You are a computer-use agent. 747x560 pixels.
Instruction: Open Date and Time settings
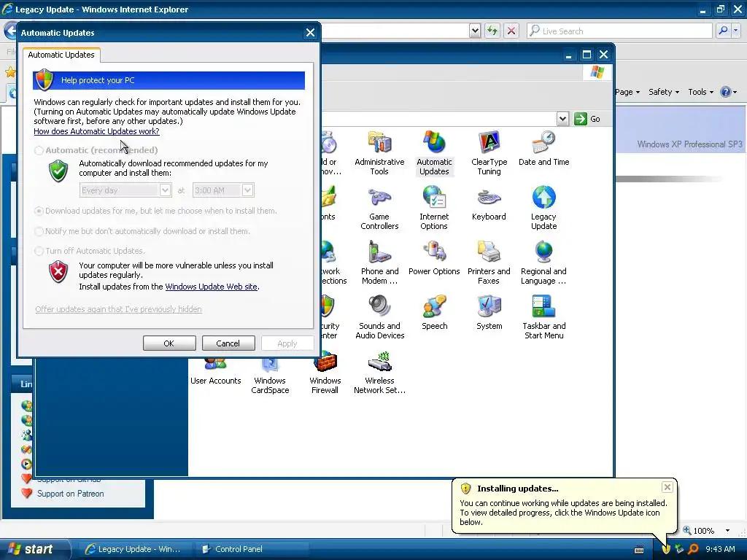pos(543,149)
